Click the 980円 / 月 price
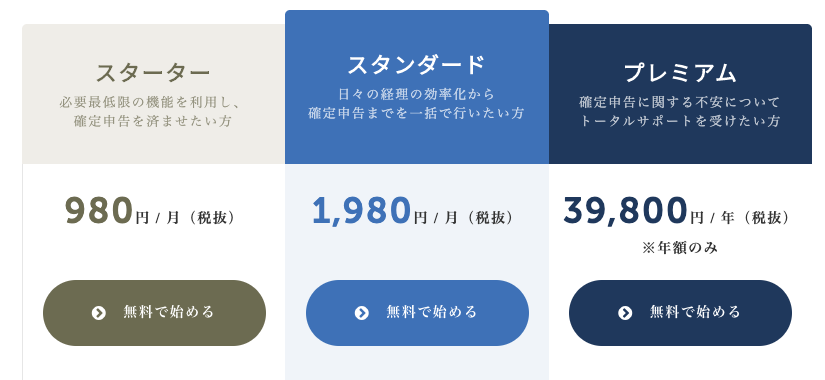Screen dimensions: 825x380 (150, 211)
